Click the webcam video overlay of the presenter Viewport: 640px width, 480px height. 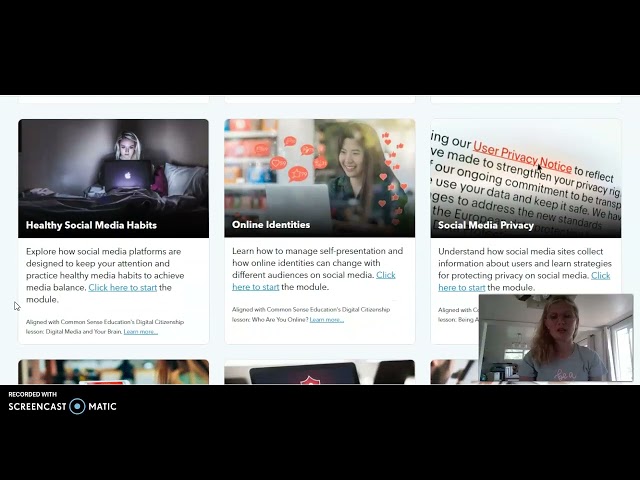556,338
